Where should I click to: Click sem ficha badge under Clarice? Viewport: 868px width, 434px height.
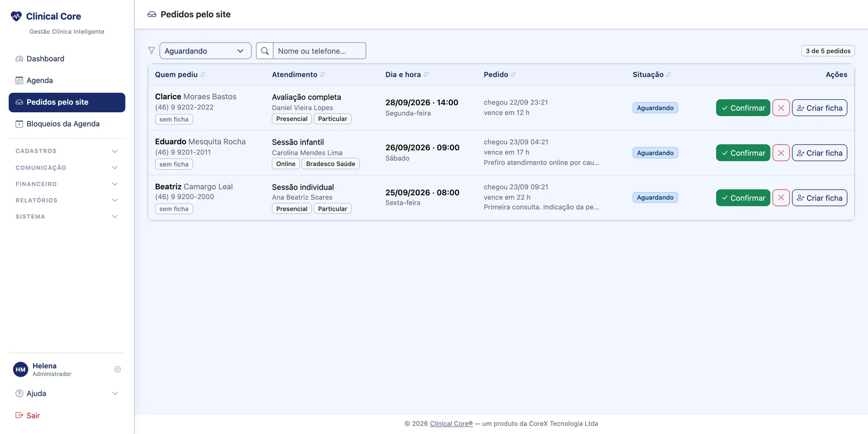point(174,119)
